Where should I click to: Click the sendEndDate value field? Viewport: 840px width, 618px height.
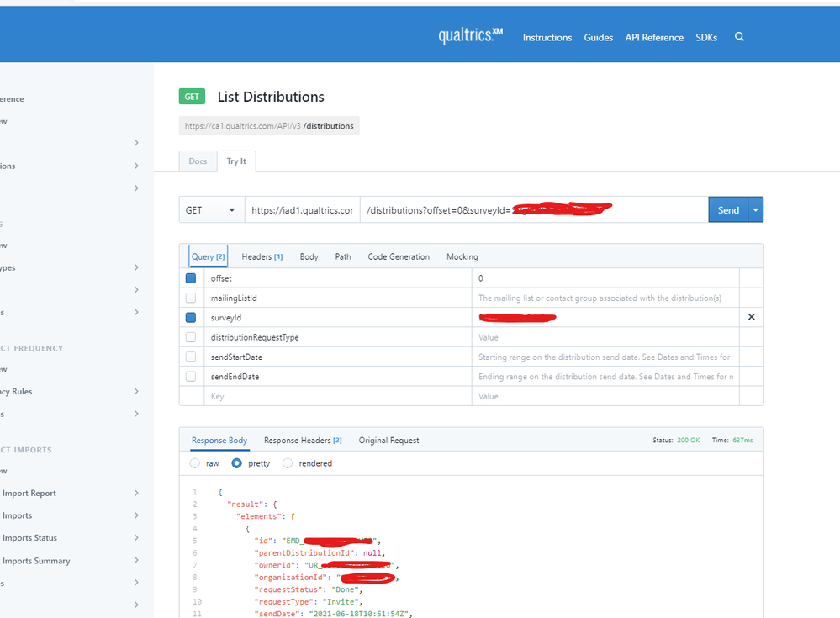pyautogui.click(x=605, y=377)
